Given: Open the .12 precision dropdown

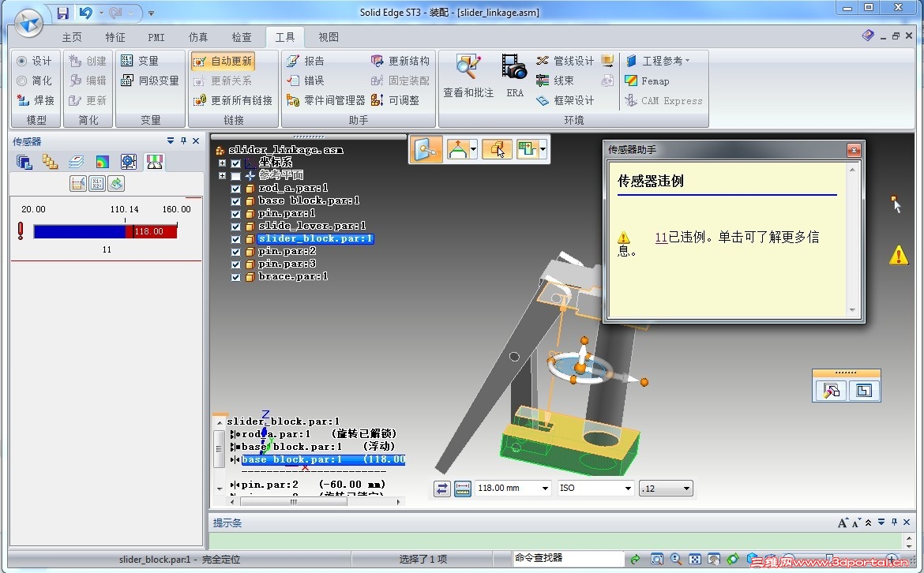Looking at the screenshot, I should point(686,489).
